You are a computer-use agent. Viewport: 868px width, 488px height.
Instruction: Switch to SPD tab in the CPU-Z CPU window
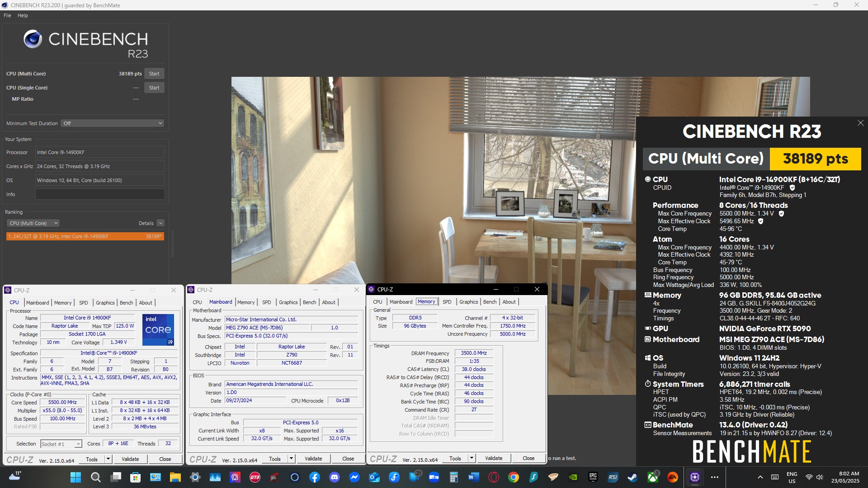pos(84,303)
